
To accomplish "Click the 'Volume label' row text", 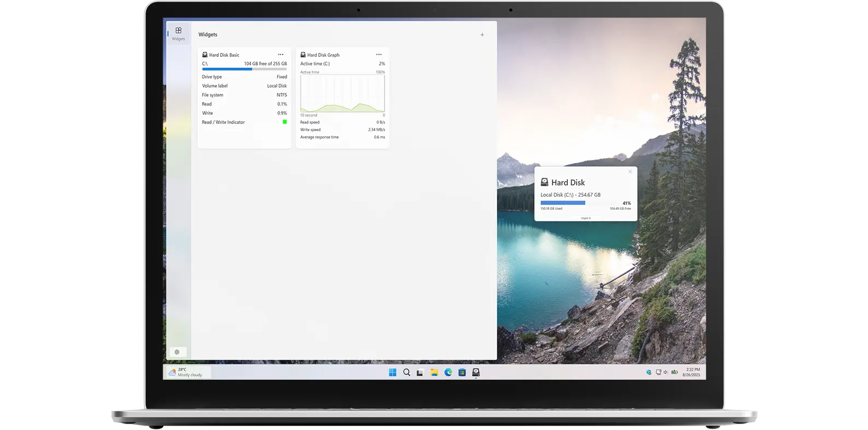I will [214, 86].
